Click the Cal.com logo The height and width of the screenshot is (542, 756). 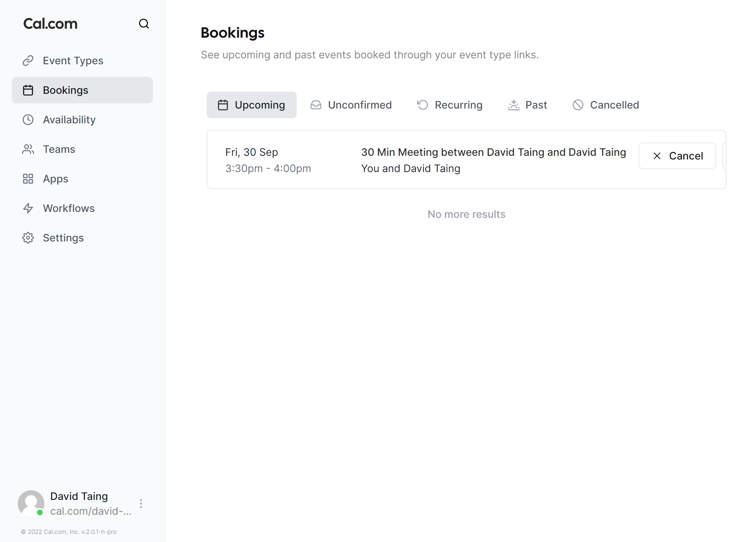(x=50, y=23)
